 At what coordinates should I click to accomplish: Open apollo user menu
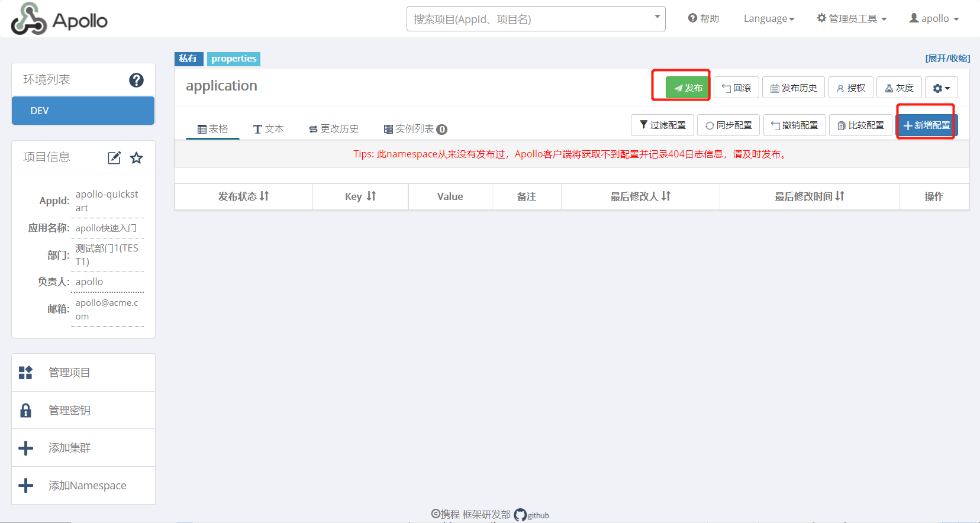[x=934, y=18]
